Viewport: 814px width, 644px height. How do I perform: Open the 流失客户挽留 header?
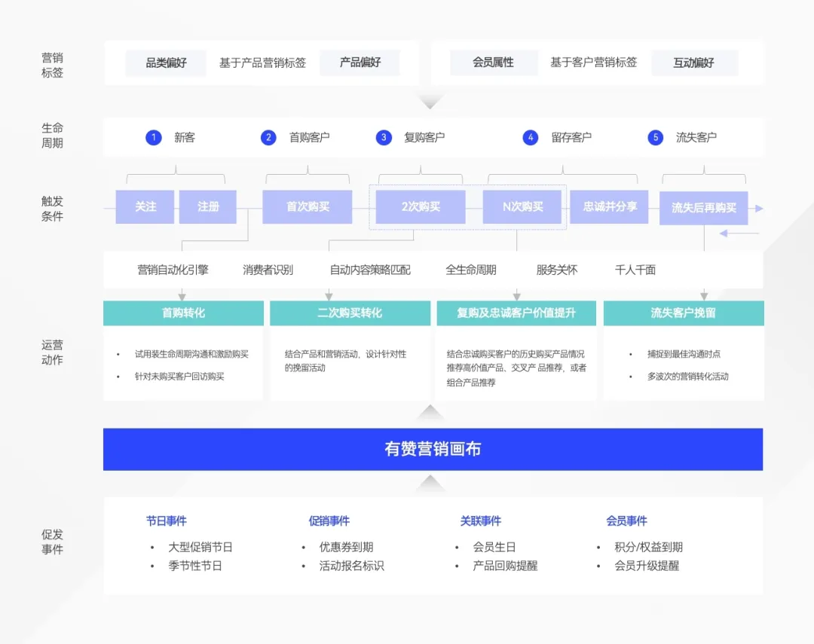tap(684, 313)
